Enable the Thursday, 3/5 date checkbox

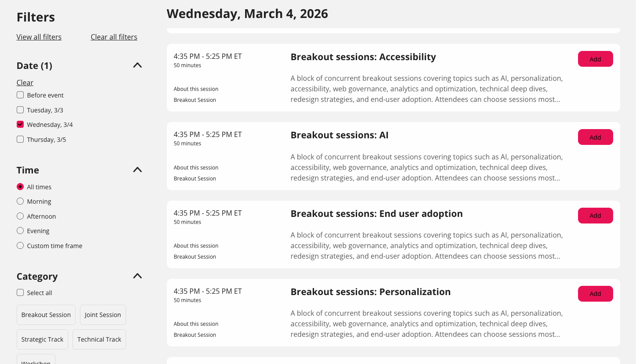pyautogui.click(x=20, y=140)
